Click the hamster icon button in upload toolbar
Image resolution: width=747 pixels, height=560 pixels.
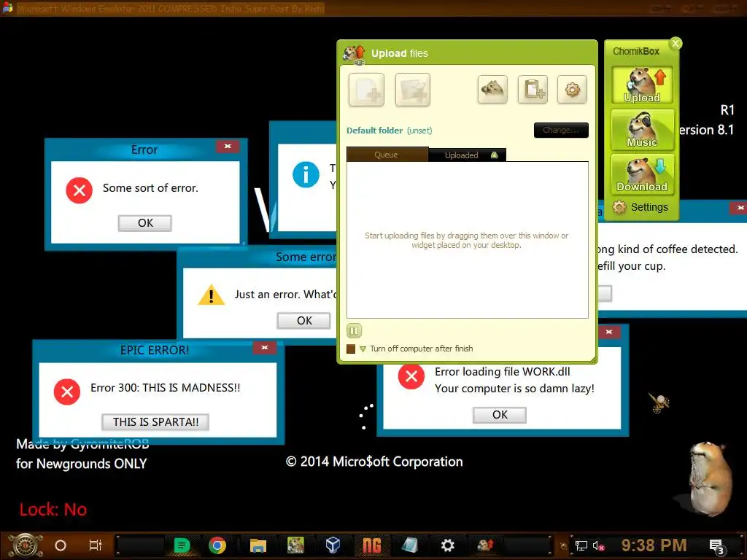click(492, 89)
